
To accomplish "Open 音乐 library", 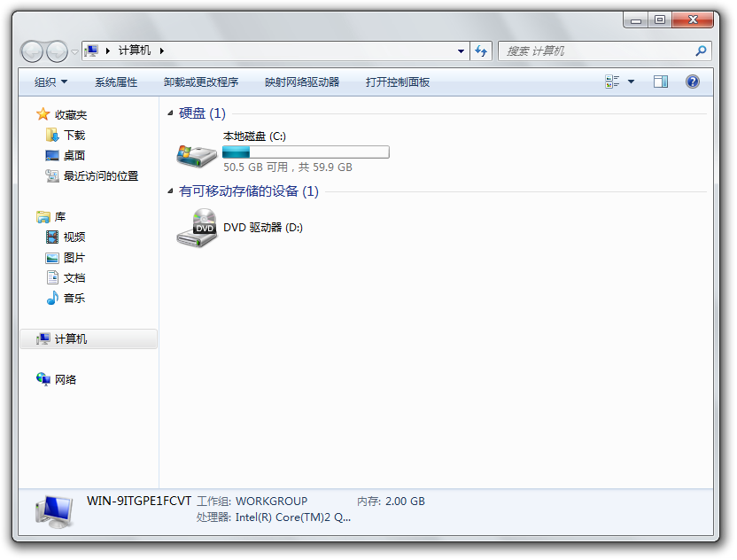I will coord(66,298).
